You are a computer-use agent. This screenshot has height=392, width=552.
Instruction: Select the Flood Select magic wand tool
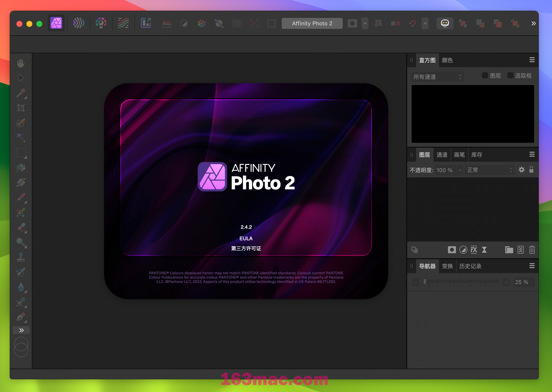pos(21,138)
